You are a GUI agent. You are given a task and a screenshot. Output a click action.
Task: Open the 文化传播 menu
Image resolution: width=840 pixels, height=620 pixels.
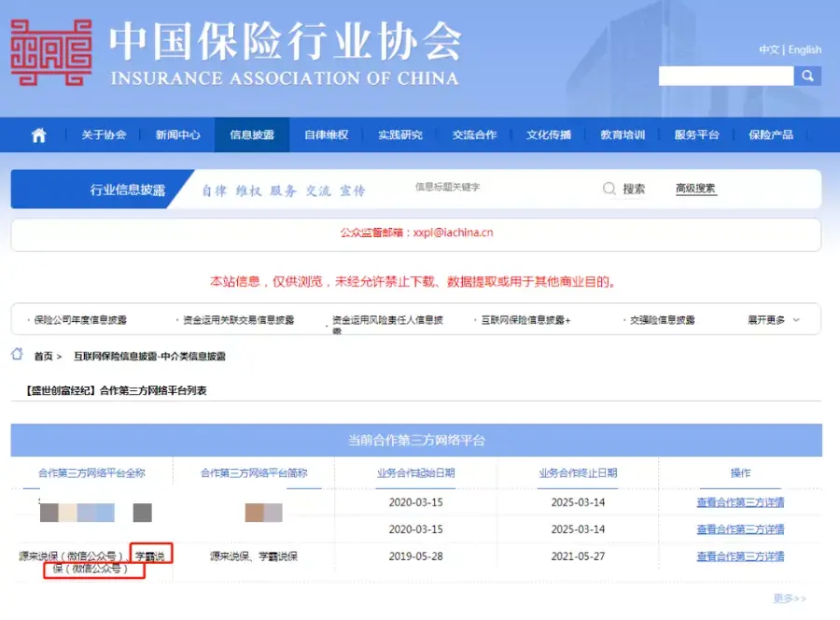[x=548, y=135]
